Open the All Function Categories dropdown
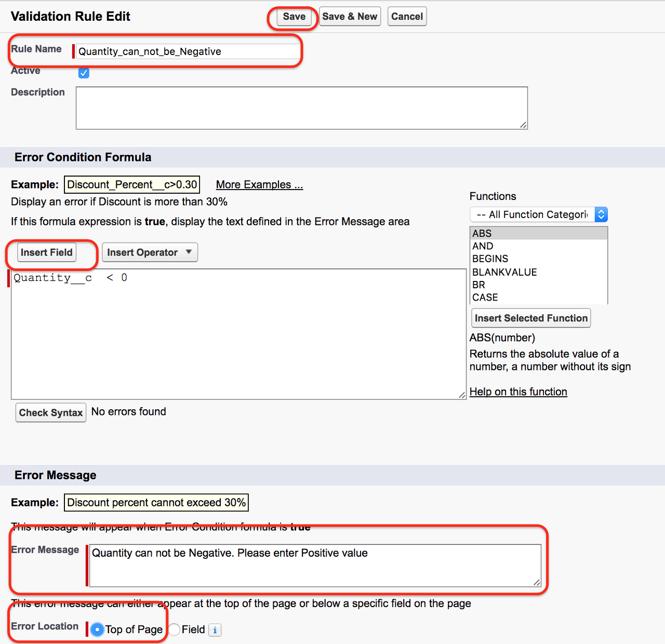 click(539, 214)
